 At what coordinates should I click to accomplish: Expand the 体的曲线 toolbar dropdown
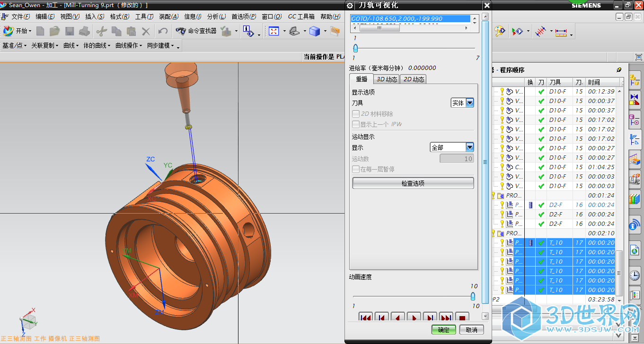click(x=97, y=46)
